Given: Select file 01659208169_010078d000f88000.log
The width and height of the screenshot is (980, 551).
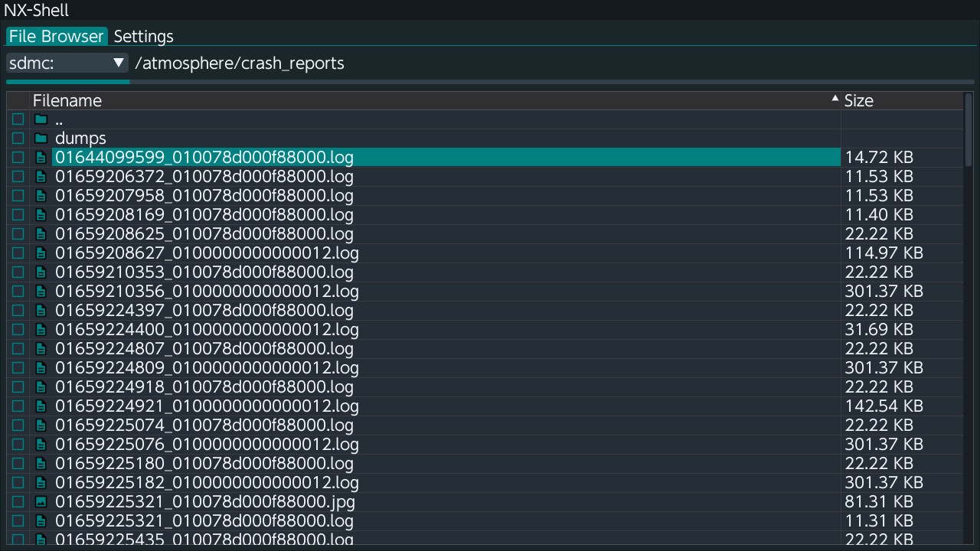Looking at the screenshot, I should click(x=446, y=215).
